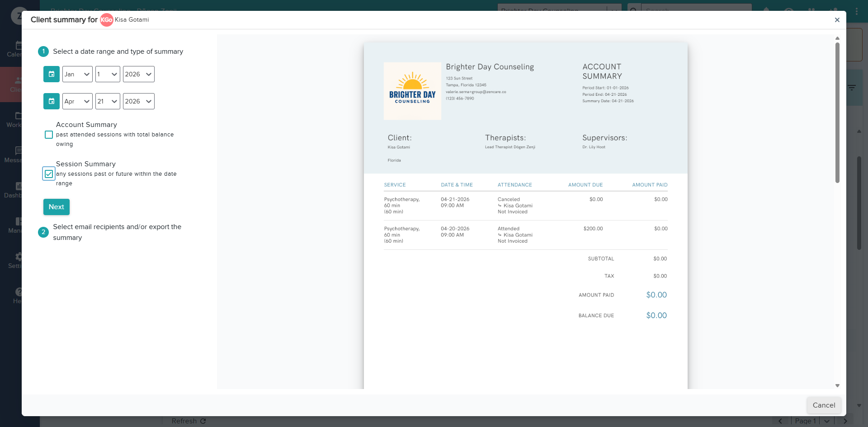The image size is (868, 427).
Task: Click the 04-20-2026 session date
Action: click(x=455, y=229)
